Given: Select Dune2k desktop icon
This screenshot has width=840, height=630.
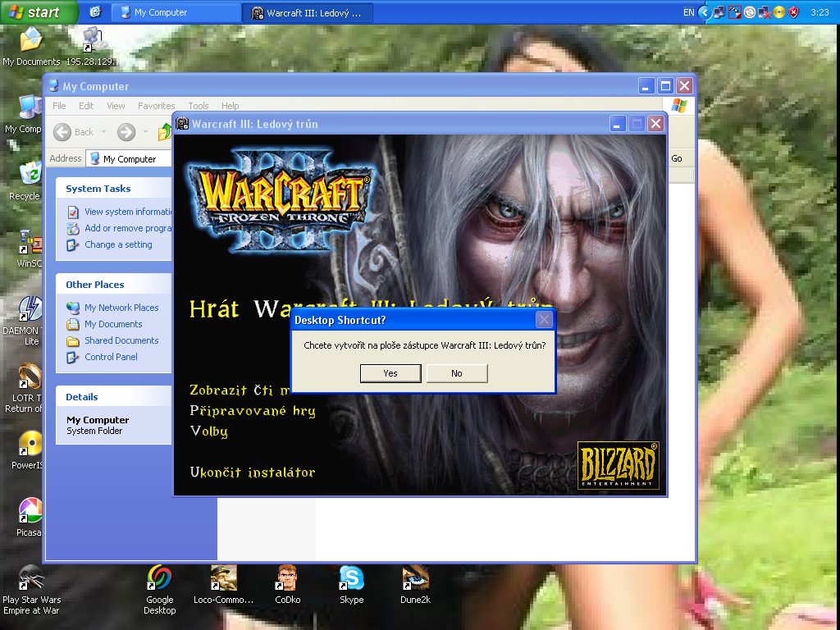Looking at the screenshot, I should (415, 584).
